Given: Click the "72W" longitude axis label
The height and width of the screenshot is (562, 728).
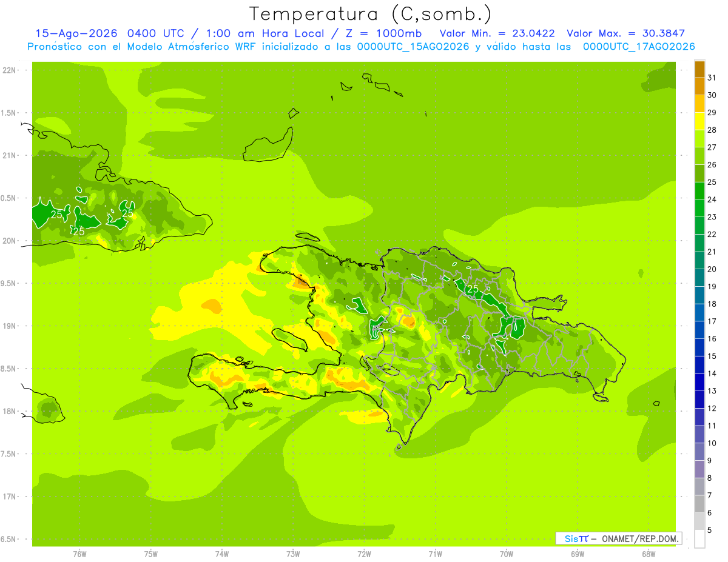Looking at the screenshot, I should point(364,554).
